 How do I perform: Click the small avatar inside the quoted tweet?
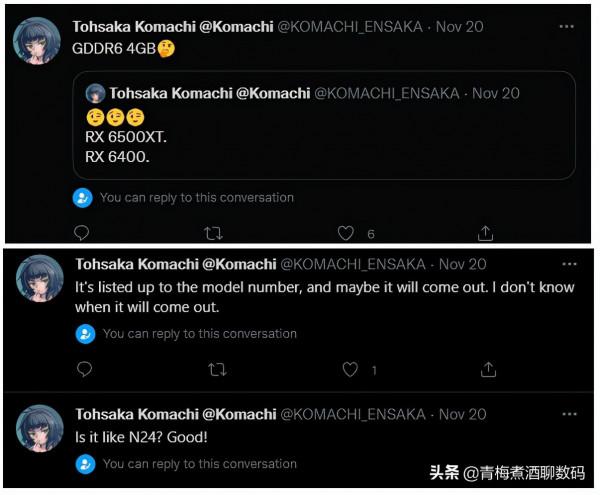point(96,93)
